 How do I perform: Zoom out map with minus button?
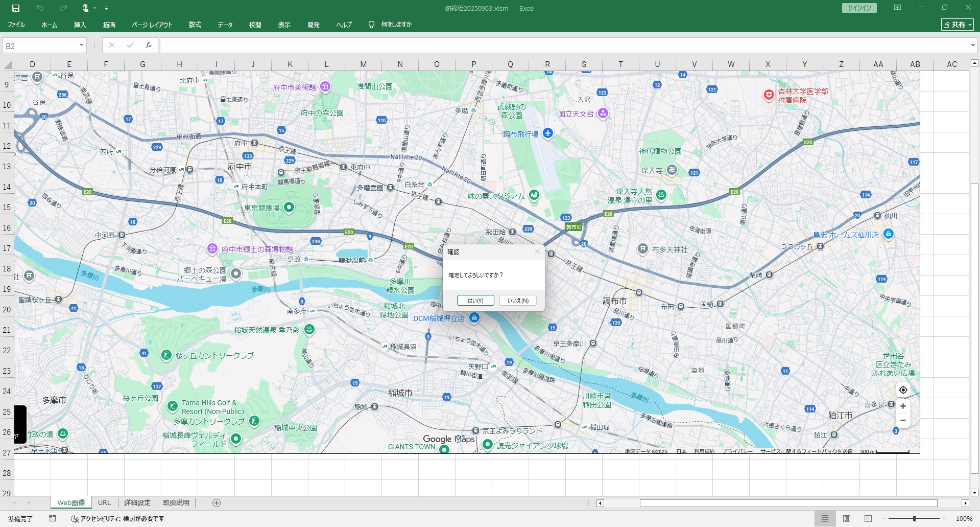tap(903, 421)
